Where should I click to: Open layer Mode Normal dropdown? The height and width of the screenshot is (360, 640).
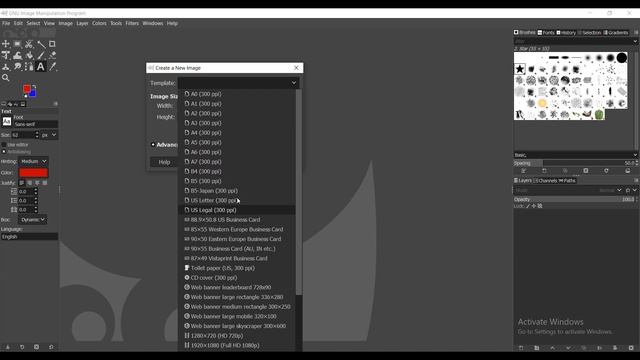click(x=619, y=190)
